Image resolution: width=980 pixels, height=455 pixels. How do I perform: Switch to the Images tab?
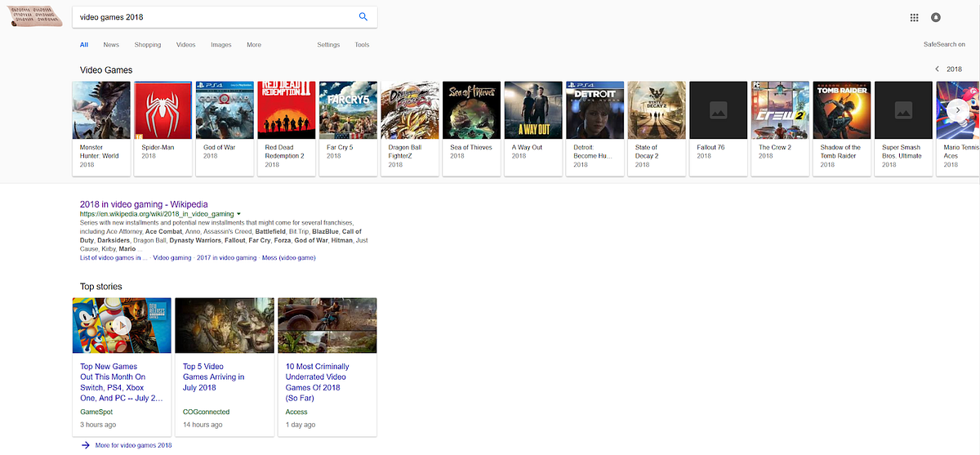tap(221, 45)
